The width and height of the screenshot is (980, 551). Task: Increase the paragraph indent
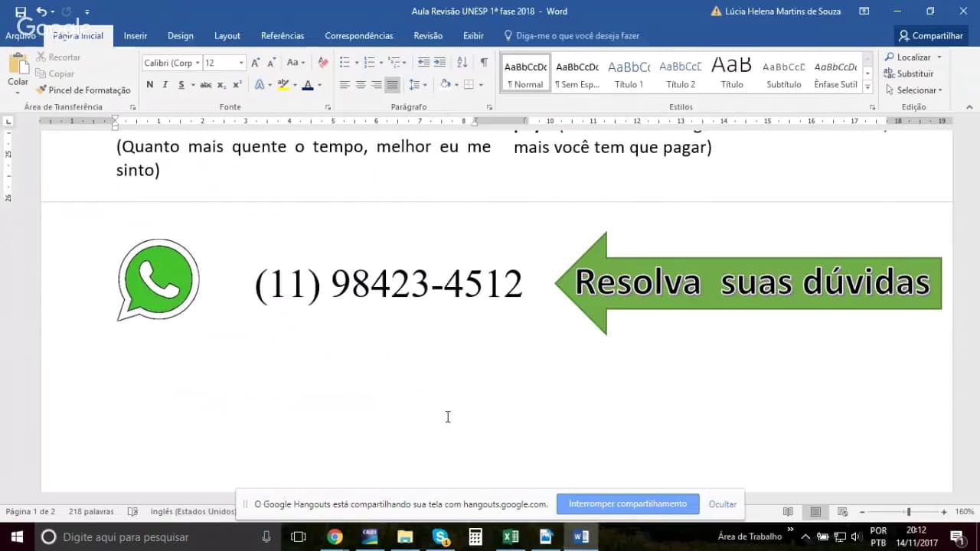coord(439,63)
